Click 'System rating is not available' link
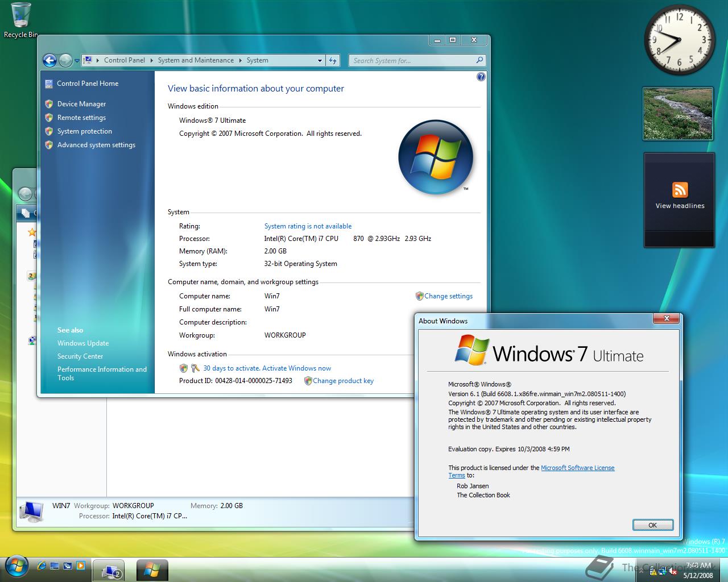 click(308, 226)
